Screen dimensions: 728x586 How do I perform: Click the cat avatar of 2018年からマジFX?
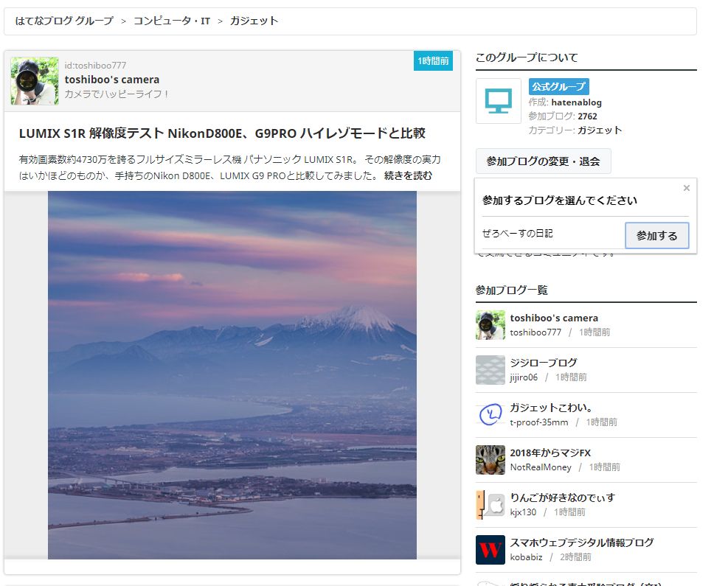tap(490, 460)
